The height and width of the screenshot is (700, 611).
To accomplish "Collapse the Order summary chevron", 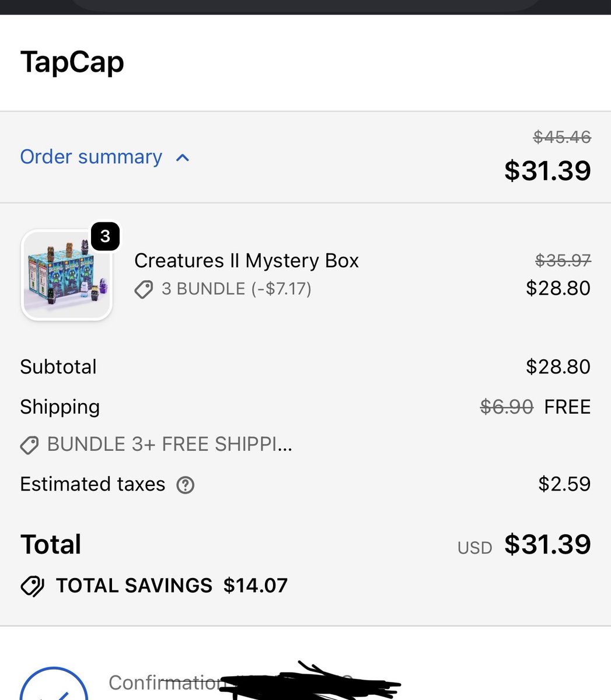I will click(183, 157).
